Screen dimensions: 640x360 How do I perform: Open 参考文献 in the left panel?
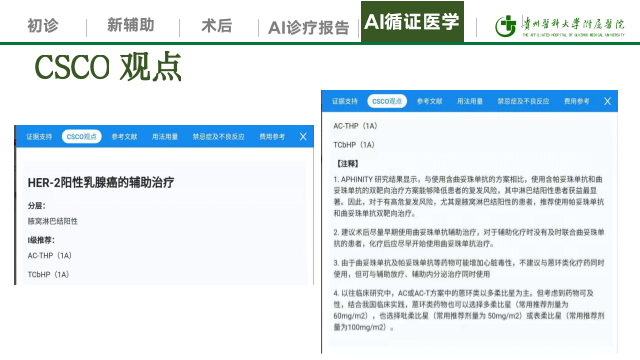click(x=124, y=137)
